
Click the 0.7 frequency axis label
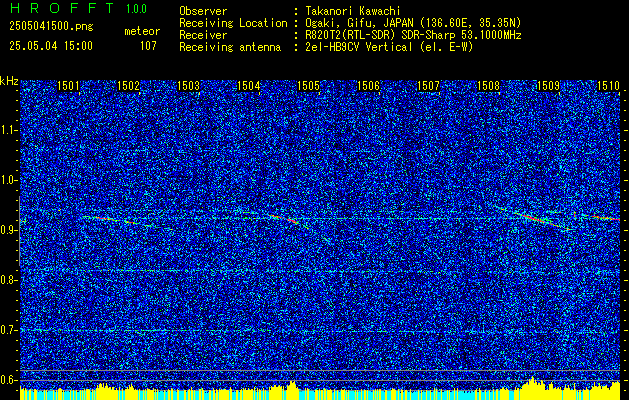(7, 330)
